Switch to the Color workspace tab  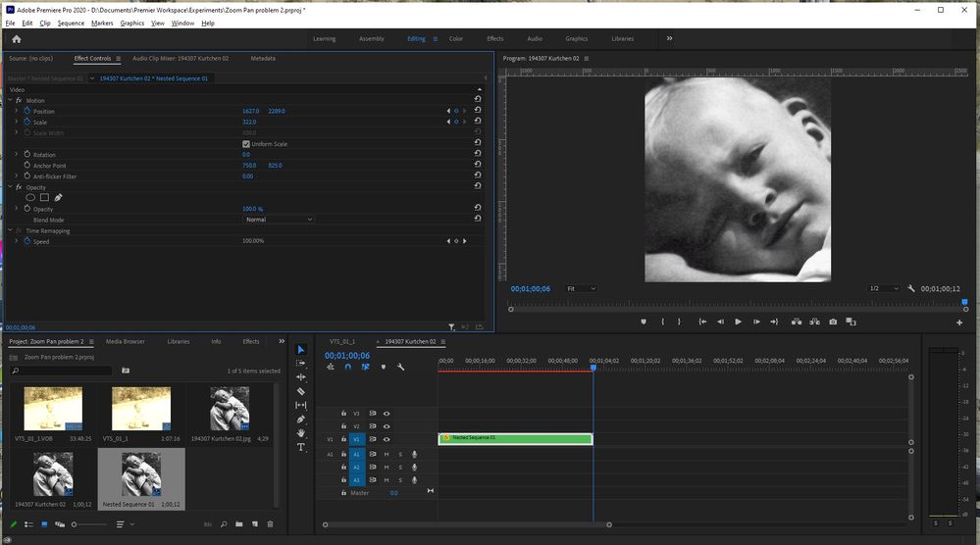[x=456, y=39]
